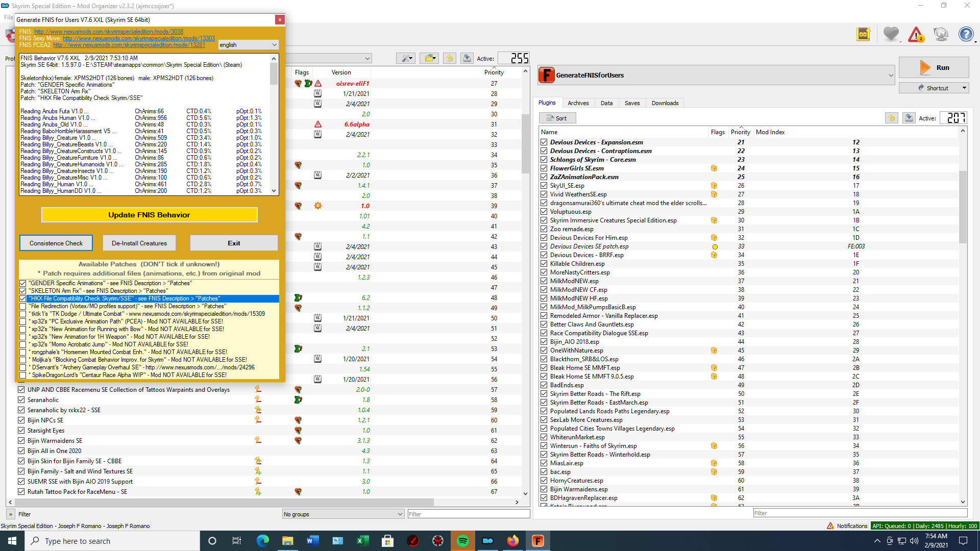Click the Windows search box

(112, 541)
